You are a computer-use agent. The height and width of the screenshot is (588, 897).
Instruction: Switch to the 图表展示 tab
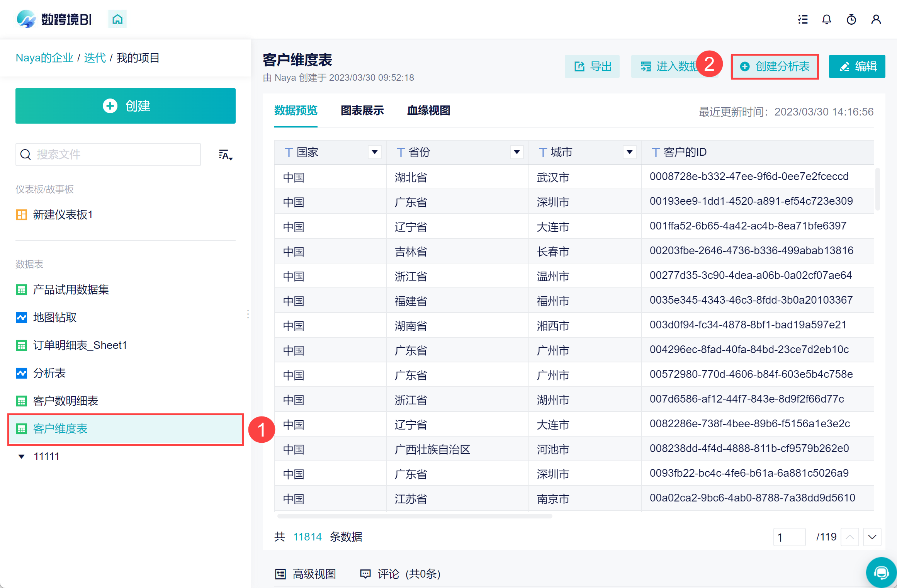(x=362, y=111)
